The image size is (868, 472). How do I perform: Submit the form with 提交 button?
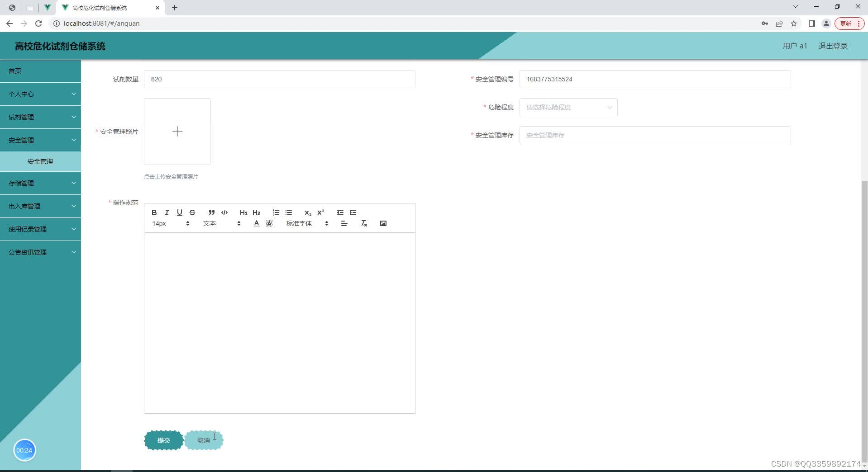164,440
